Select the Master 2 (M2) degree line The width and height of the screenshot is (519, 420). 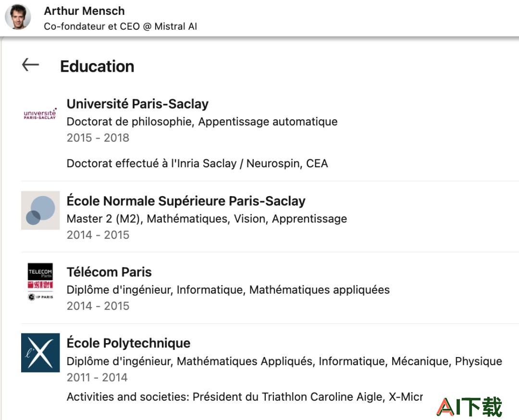coord(207,219)
